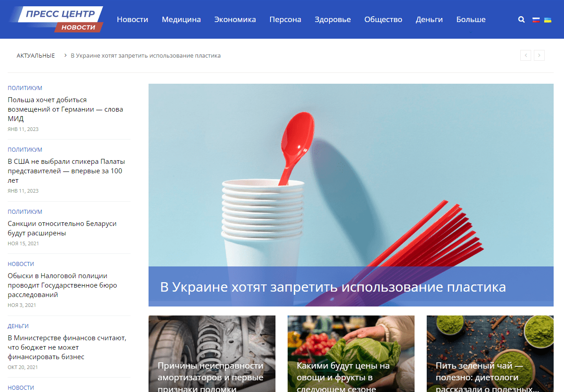
Task: Open the Экономика menu item
Action: (x=235, y=19)
